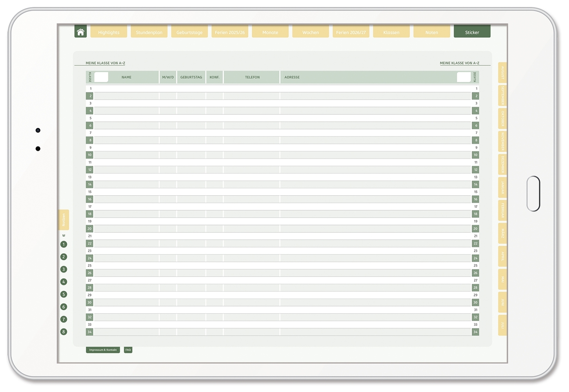Open notes page number 4
The image size is (569, 392).
64,282
